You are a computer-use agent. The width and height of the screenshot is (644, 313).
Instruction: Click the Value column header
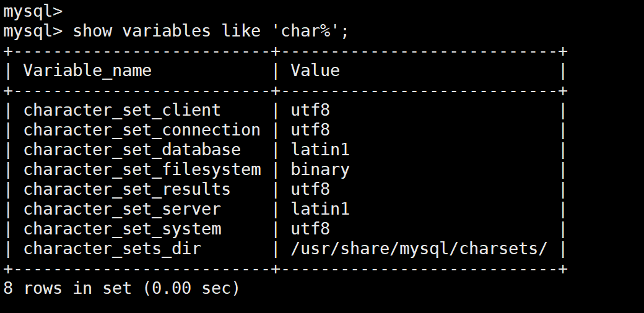click(x=315, y=71)
